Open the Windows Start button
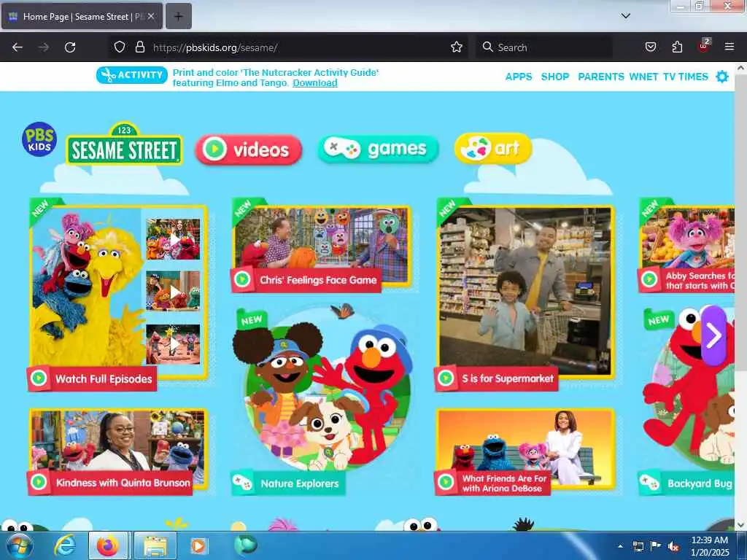The height and width of the screenshot is (560, 747). click(x=19, y=545)
